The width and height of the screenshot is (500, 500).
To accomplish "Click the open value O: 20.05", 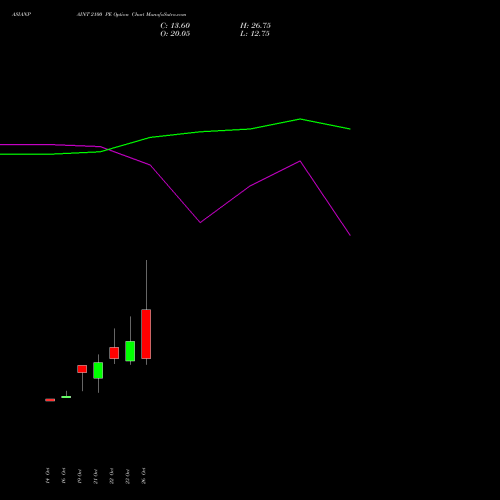I will 175,34.
